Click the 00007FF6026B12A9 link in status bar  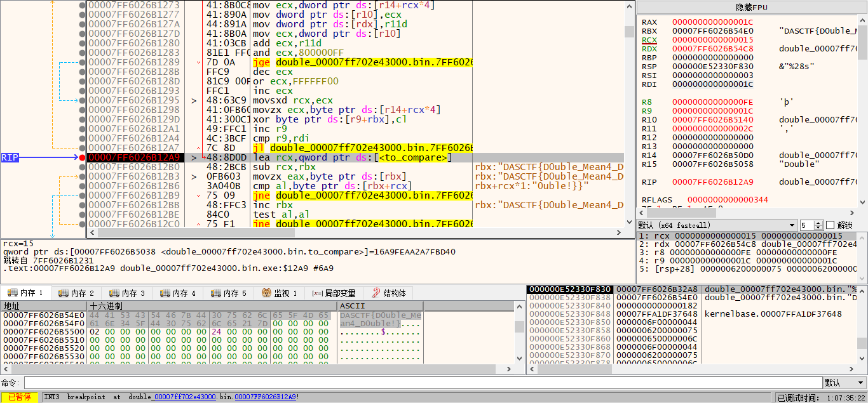[x=264, y=397]
